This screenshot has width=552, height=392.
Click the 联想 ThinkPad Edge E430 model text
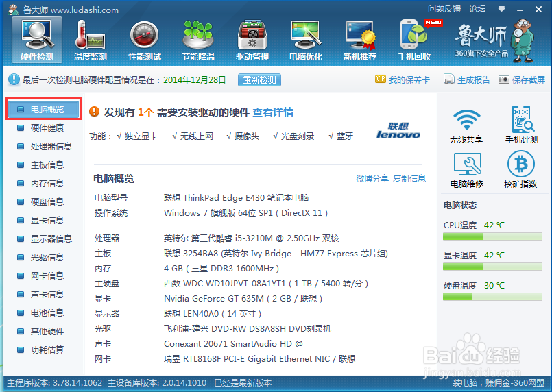(x=236, y=198)
